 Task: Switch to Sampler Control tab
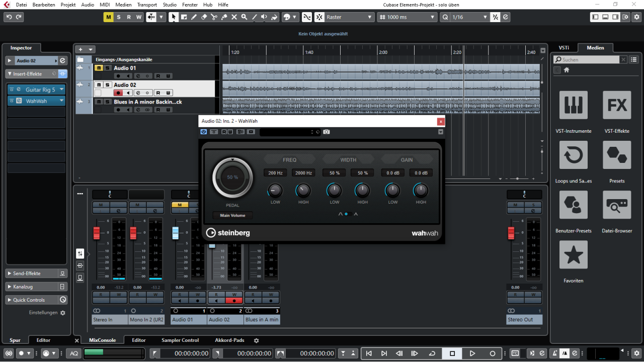[180, 340]
